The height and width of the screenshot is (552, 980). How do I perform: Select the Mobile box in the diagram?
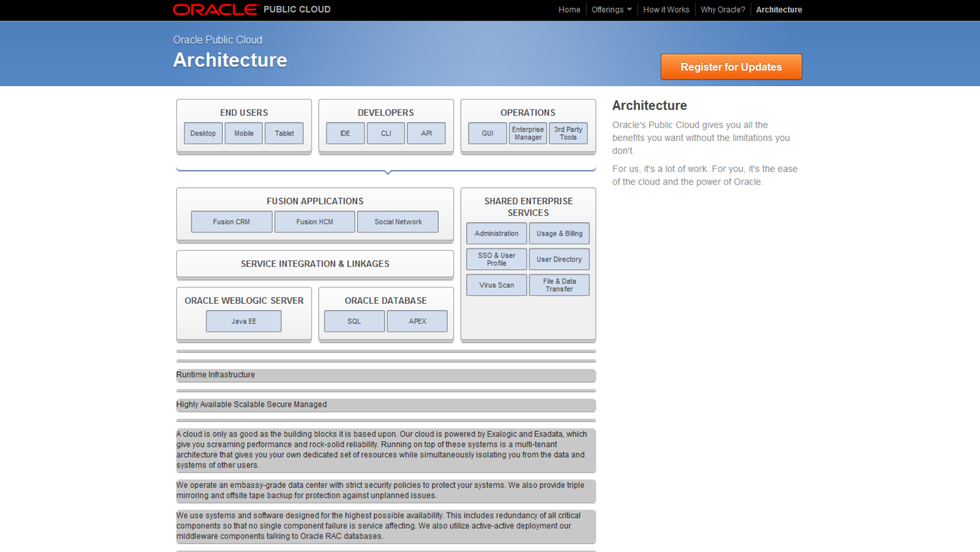tap(244, 133)
